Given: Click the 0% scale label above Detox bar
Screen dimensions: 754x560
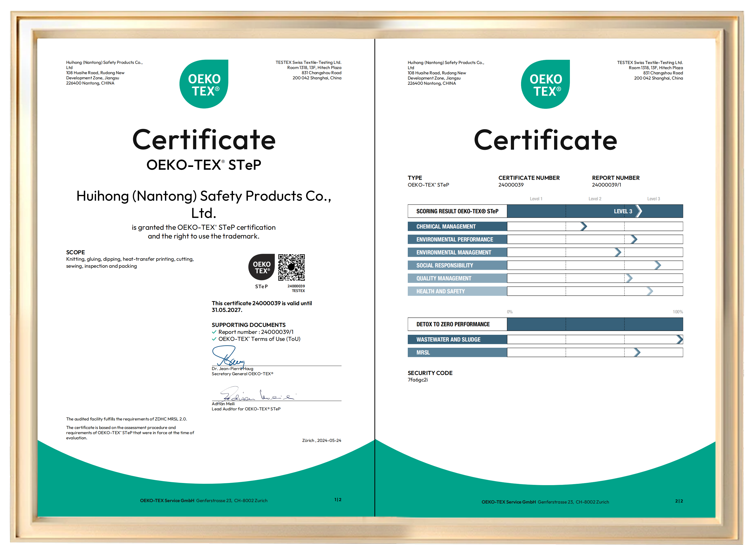Looking at the screenshot, I should (x=509, y=312).
